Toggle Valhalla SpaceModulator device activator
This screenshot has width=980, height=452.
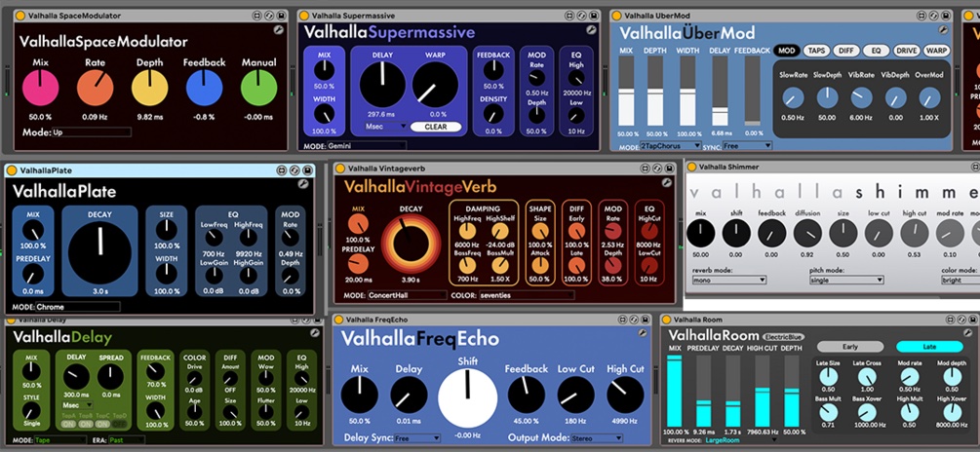20,15
